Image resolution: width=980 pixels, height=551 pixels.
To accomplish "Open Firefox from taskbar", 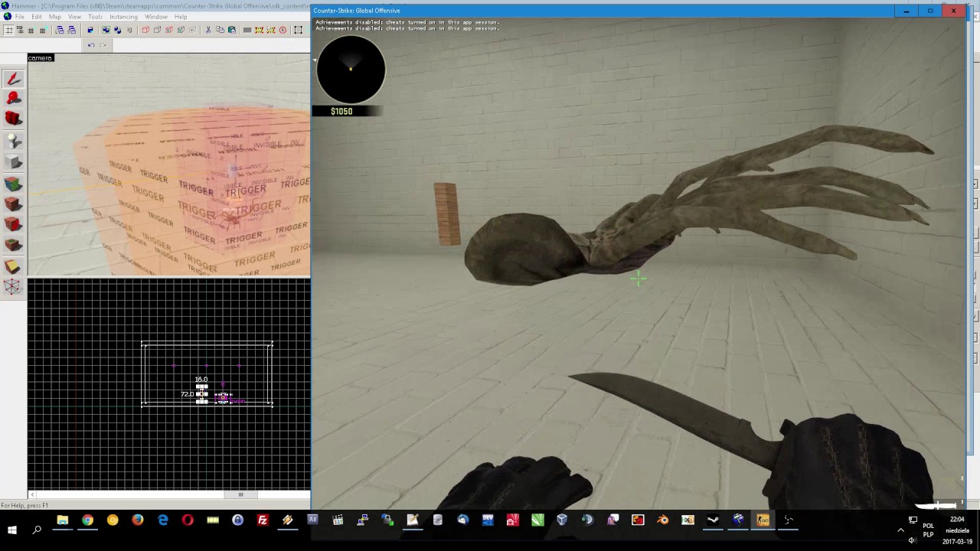I will point(138,520).
